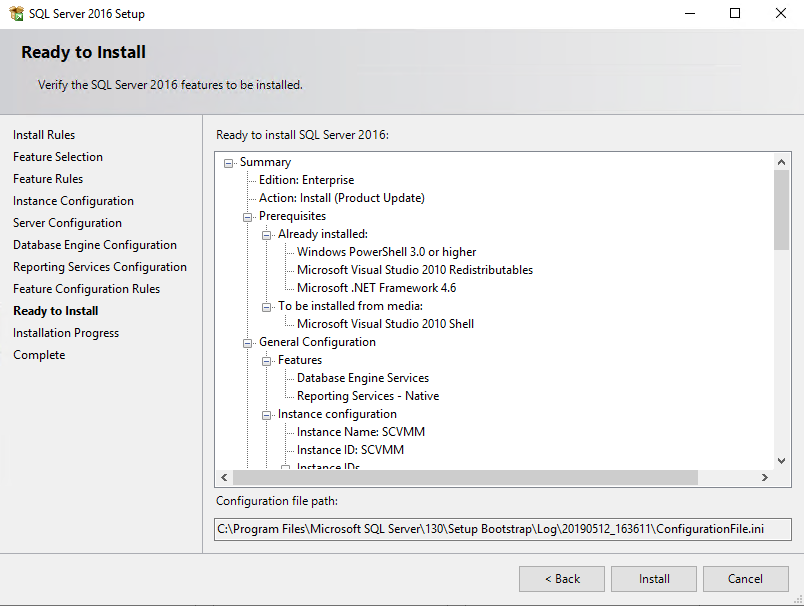This screenshot has height=606, width=804.
Task: Select Feature Configuration Rules step
Action: coord(87,289)
